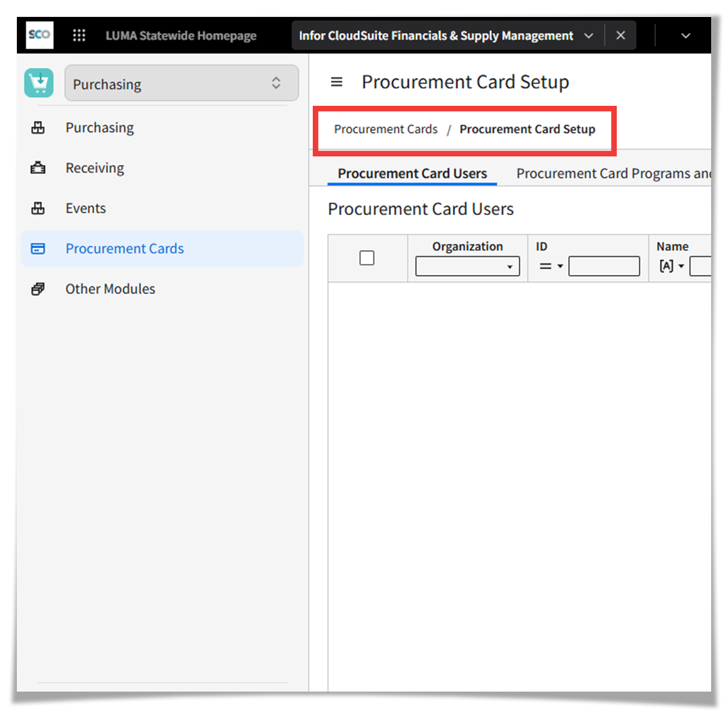Viewport: 728px width, 728px height.
Task: Click into the Name filter input field
Action: (x=700, y=266)
